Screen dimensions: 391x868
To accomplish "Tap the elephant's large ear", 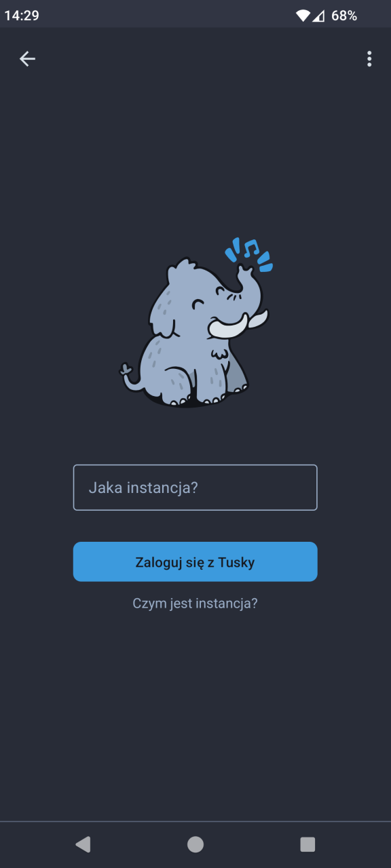I will pos(163,309).
